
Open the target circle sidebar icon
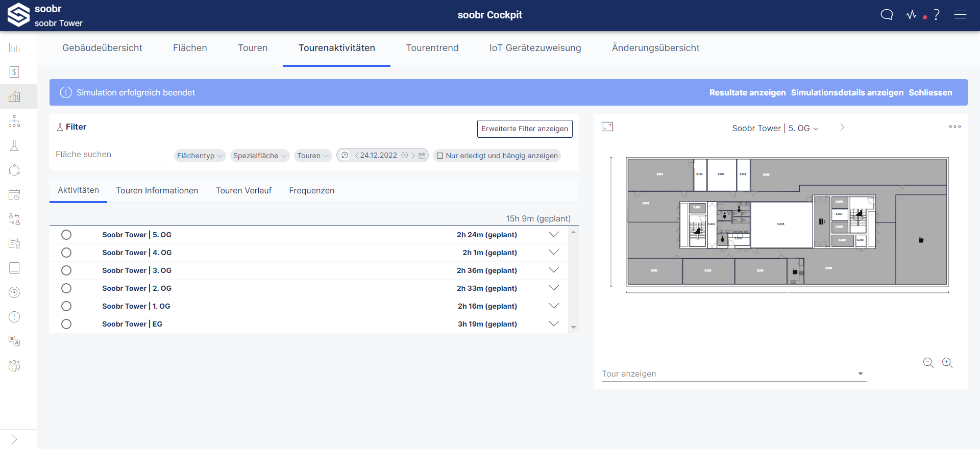pos(14,292)
